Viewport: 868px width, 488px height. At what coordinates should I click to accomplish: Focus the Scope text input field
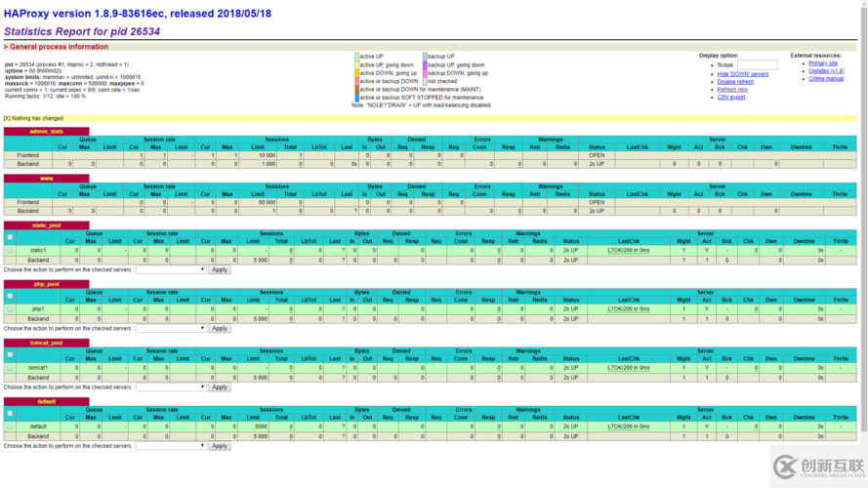click(757, 65)
